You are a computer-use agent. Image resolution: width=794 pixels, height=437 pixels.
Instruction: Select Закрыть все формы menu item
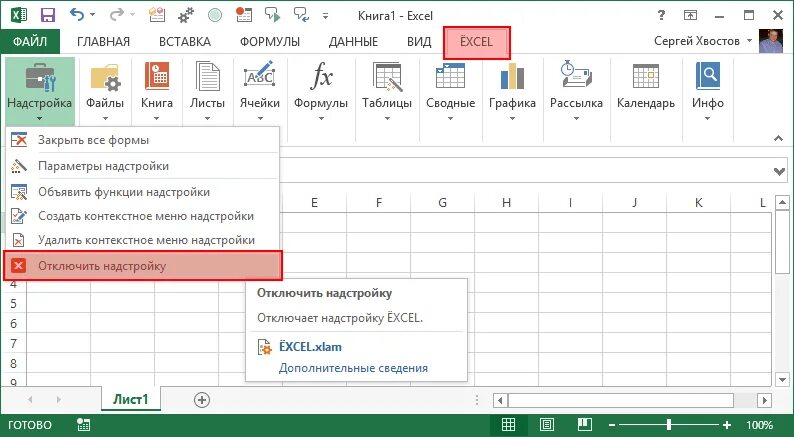pos(142,140)
